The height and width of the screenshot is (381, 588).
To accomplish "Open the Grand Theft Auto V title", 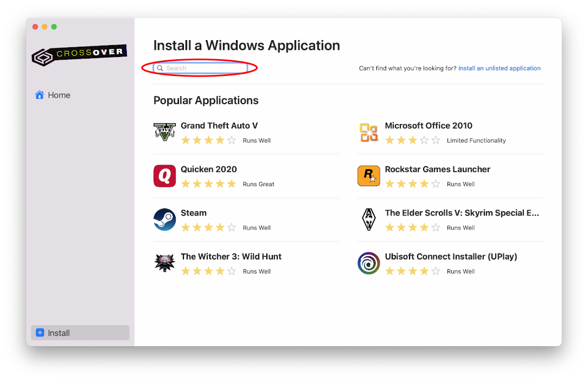I will click(x=219, y=125).
